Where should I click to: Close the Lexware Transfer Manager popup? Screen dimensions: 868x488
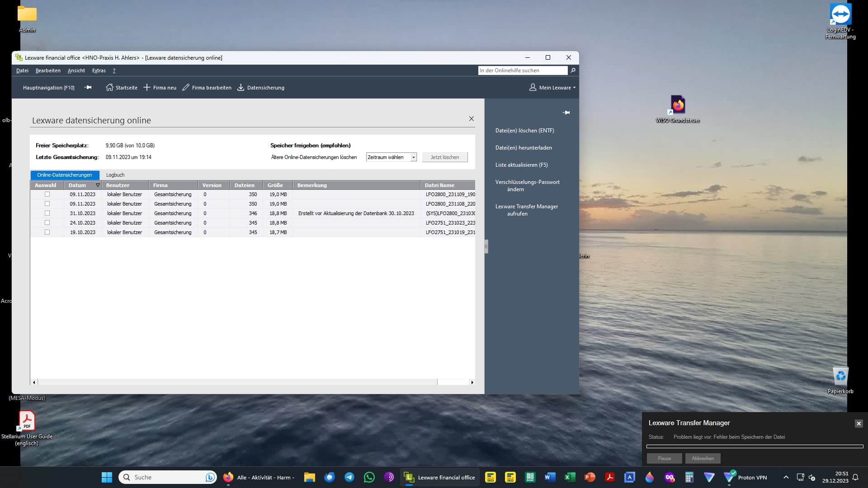click(x=859, y=423)
